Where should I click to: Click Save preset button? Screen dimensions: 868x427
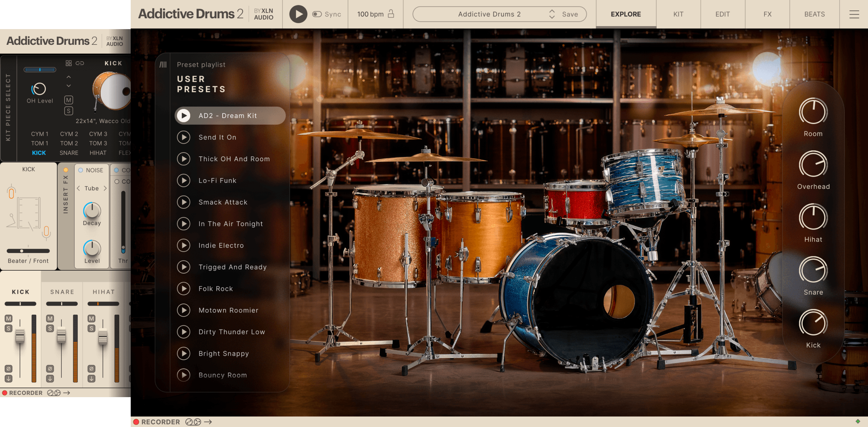click(x=570, y=14)
